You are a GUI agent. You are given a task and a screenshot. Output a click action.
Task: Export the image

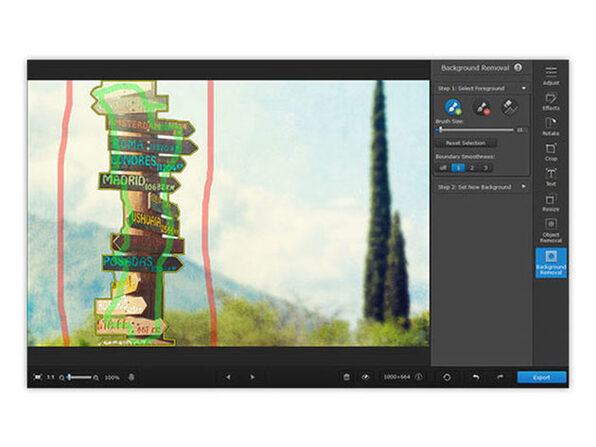coord(542,377)
